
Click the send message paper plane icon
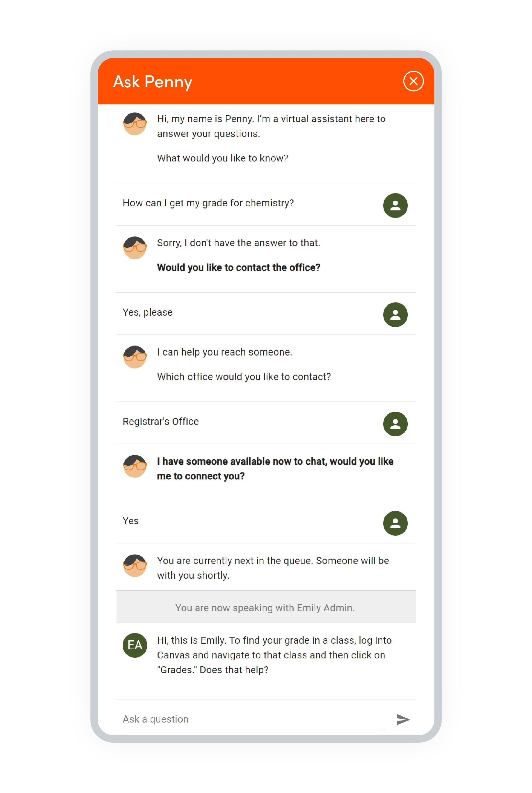(404, 719)
